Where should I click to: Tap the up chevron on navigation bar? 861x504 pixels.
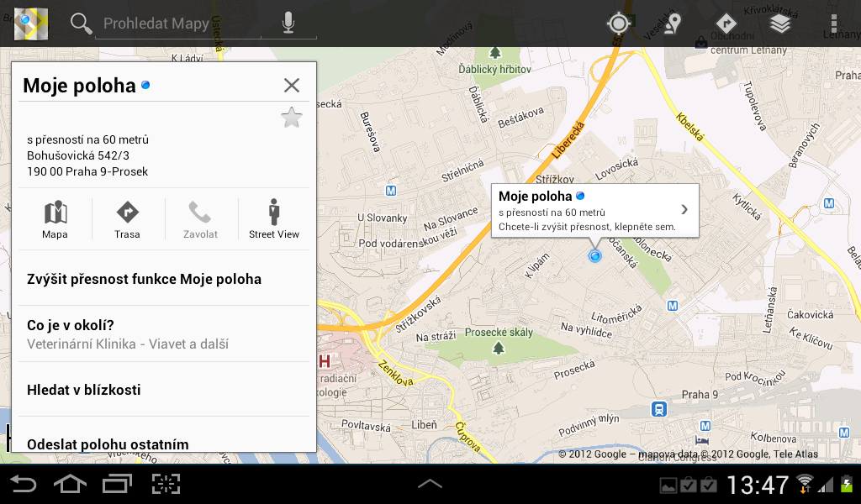(430, 483)
